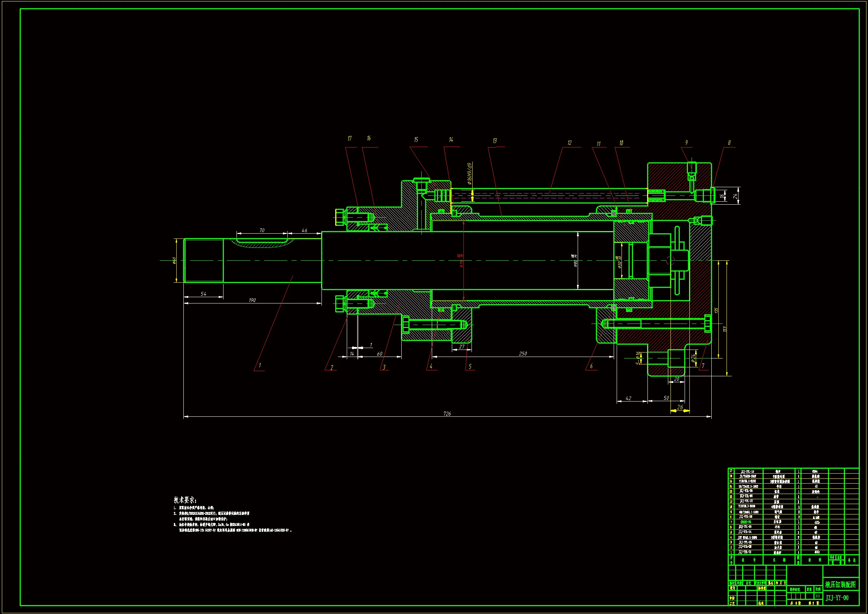The width and height of the screenshot is (868, 614).
Task: Select the yellow-highlighted 26 dimension
Action: coord(680,407)
